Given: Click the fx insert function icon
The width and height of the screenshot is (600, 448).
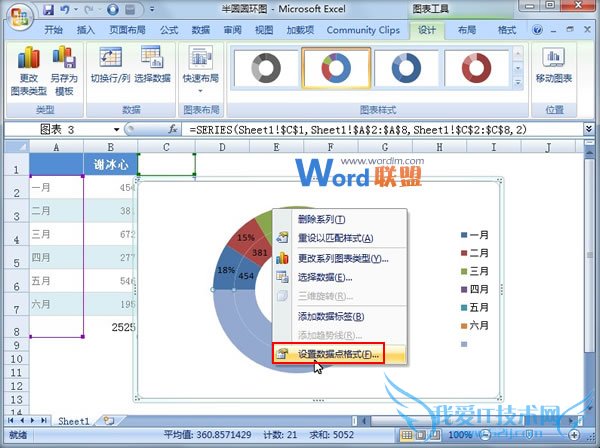Looking at the screenshot, I should [173, 129].
